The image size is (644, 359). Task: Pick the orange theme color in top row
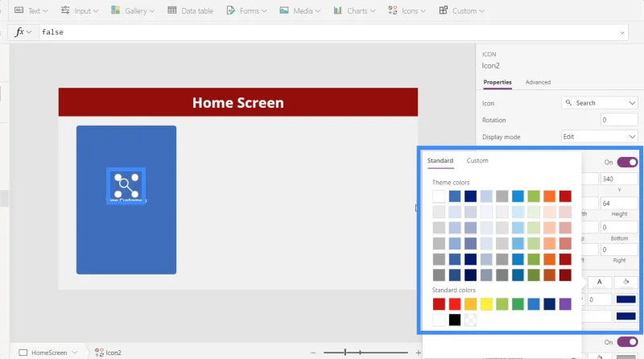(x=549, y=196)
